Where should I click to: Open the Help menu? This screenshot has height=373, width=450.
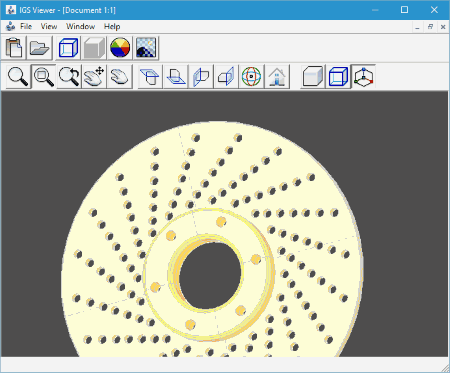[112, 26]
